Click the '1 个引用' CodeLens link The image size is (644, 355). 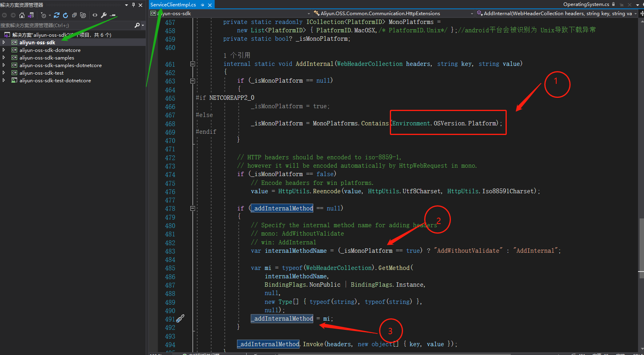237,56
